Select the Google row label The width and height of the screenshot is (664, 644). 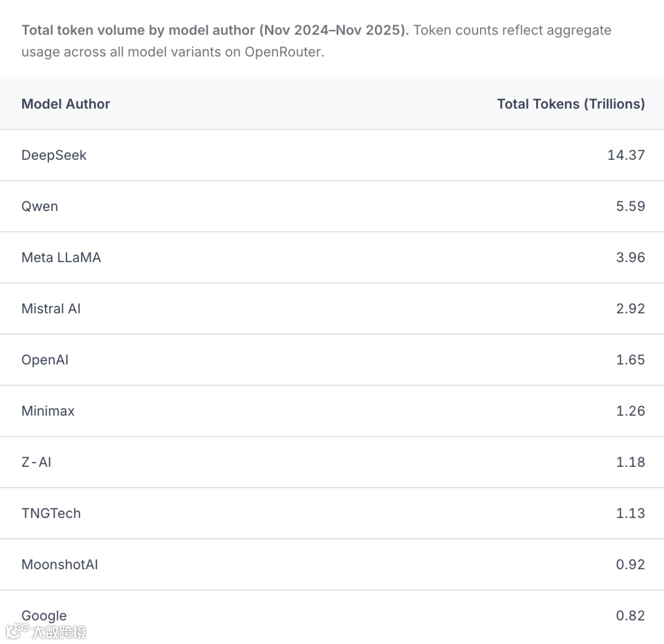pyautogui.click(x=44, y=615)
